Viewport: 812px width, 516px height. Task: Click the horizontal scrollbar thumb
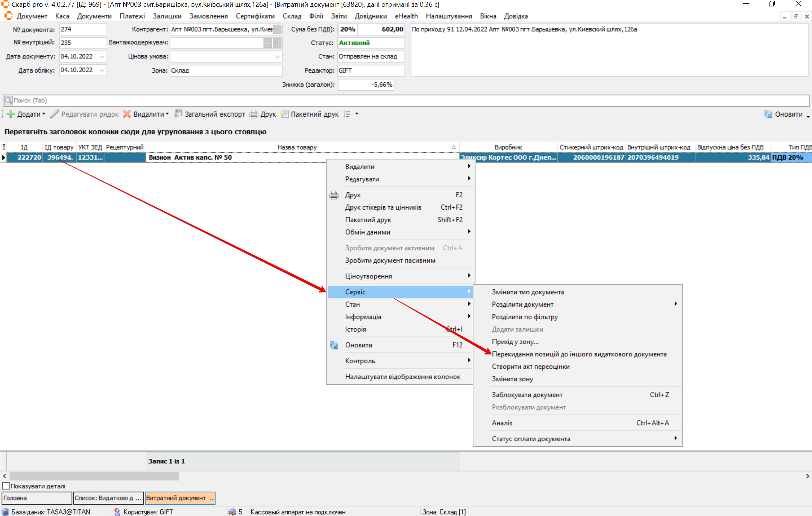[94, 476]
